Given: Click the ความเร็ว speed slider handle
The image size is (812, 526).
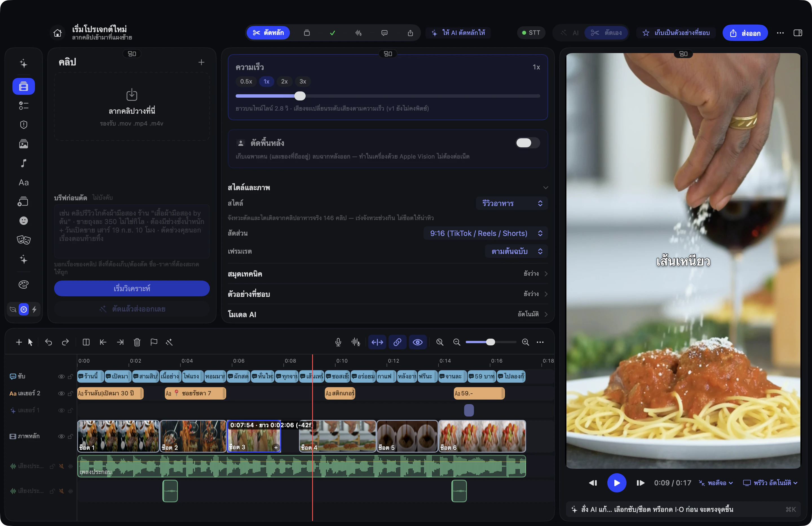Looking at the screenshot, I should coord(300,96).
